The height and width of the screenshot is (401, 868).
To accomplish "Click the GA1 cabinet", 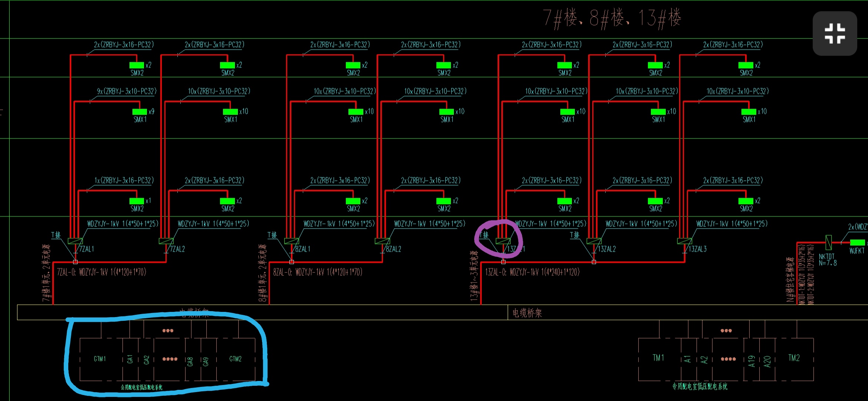I will click(x=130, y=359).
